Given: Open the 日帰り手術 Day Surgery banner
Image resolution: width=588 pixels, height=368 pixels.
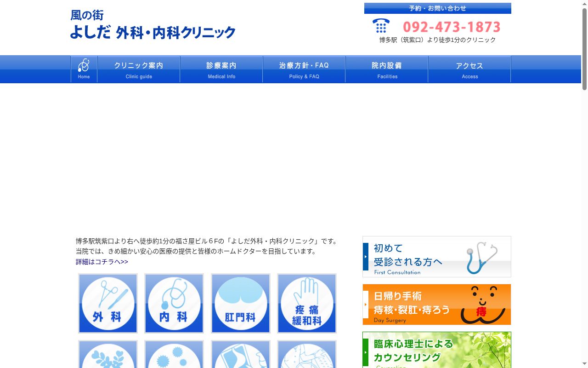Looking at the screenshot, I should (x=437, y=305).
